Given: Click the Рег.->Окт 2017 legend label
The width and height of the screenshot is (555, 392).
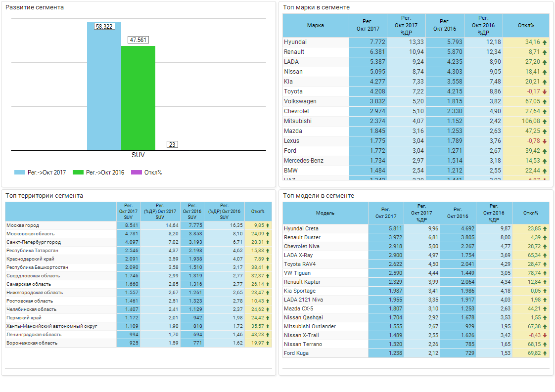Looking at the screenshot, I should click(46, 173).
